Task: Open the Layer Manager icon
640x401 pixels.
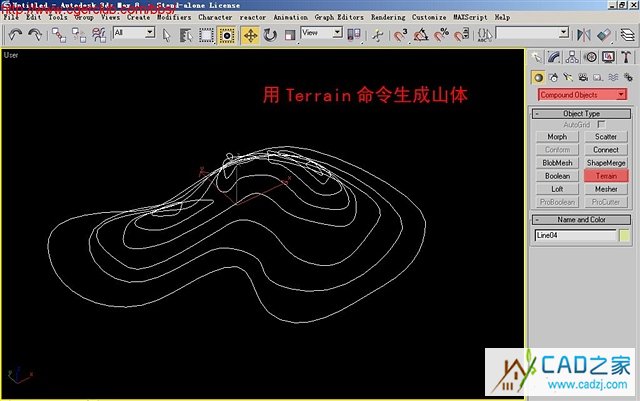Action: (628, 35)
